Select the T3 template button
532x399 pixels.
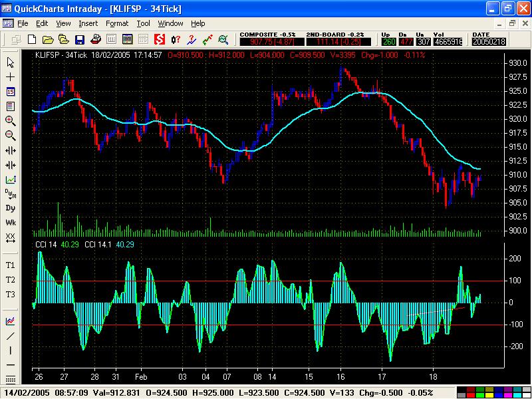[x=11, y=294]
